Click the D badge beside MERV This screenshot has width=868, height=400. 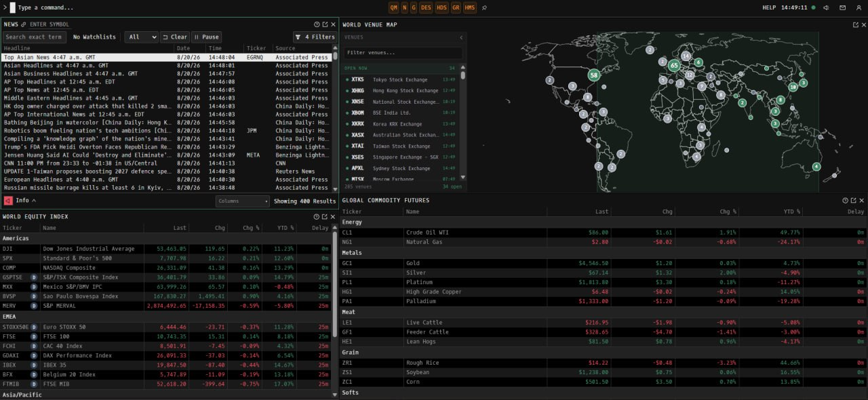pyautogui.click(x=34, y=306)
